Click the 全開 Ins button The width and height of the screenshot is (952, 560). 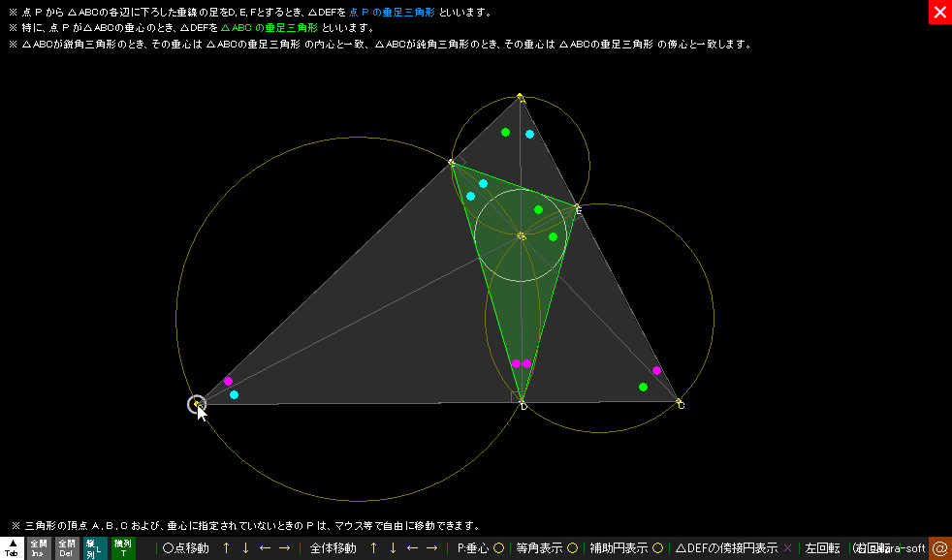(x=39, y=548)
